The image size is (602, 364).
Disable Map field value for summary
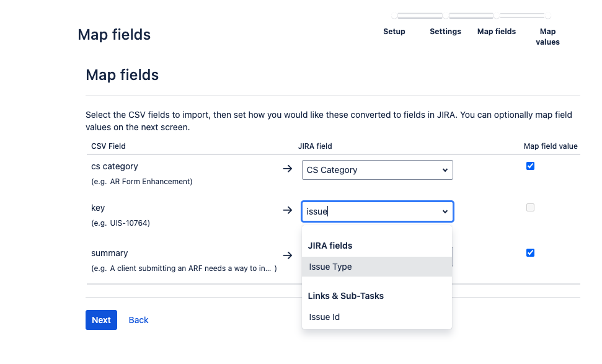click(x=530, y=252)
